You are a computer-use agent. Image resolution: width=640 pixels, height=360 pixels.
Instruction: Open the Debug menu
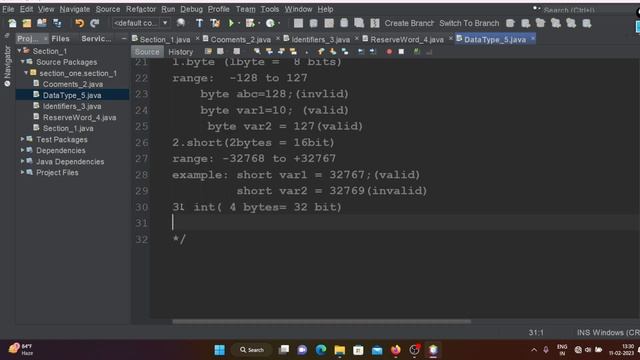[x=191, y=9]
